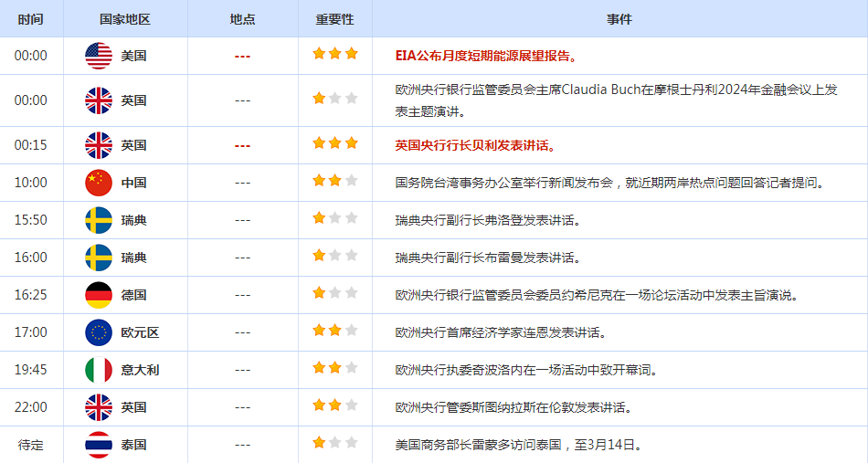Click the 16:00 time cell

pos(31,258)
